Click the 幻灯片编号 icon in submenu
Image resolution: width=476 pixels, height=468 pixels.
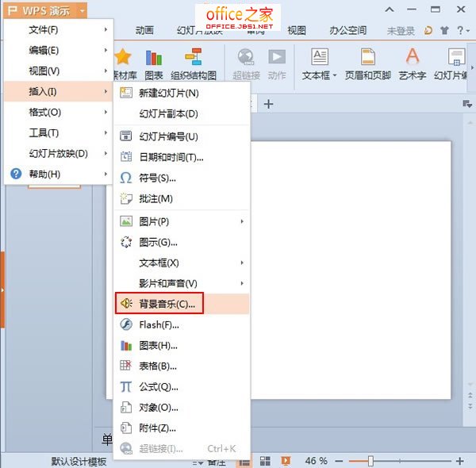click(x=125, y=136)
